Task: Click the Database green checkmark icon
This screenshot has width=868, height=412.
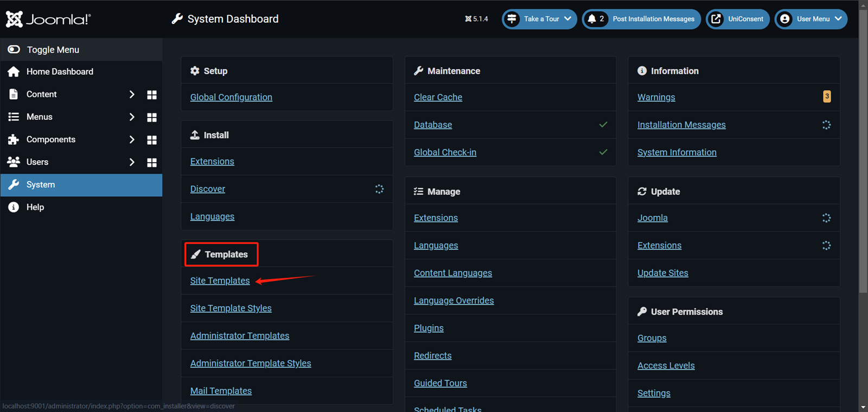Action: [x=603, y=125]
